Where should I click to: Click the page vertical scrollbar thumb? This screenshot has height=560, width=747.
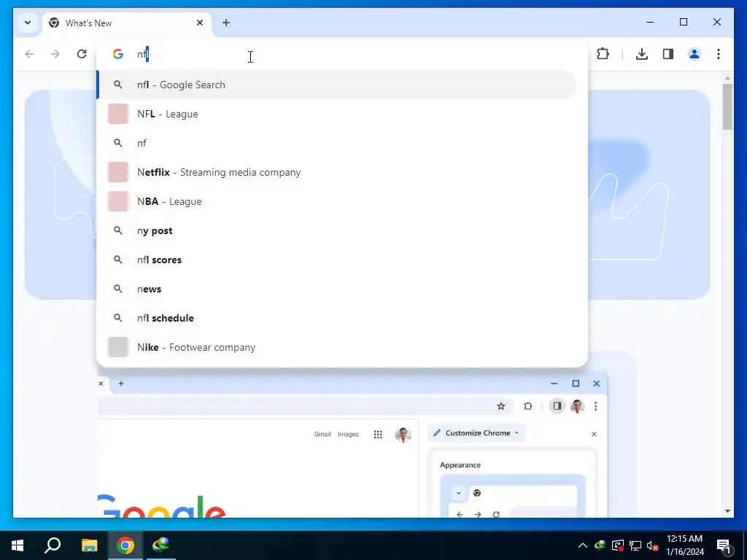click(727, 106)
